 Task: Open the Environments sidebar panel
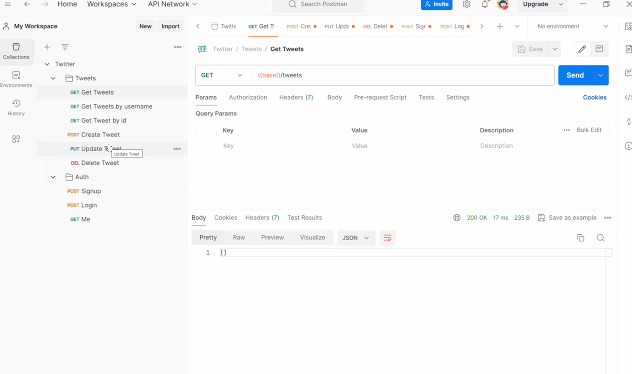pos(16,79)
